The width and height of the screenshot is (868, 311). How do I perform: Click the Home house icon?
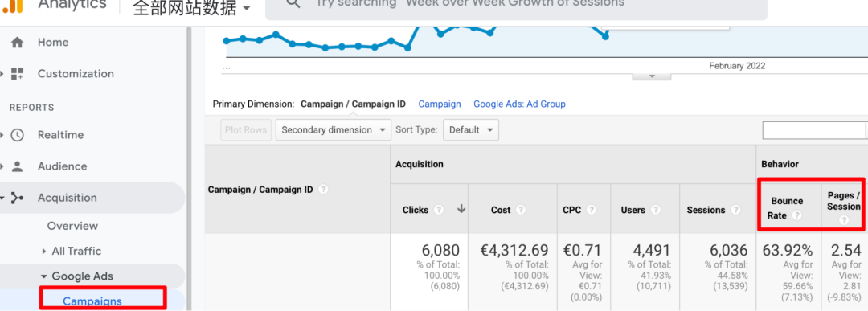(x=17, y=42)
